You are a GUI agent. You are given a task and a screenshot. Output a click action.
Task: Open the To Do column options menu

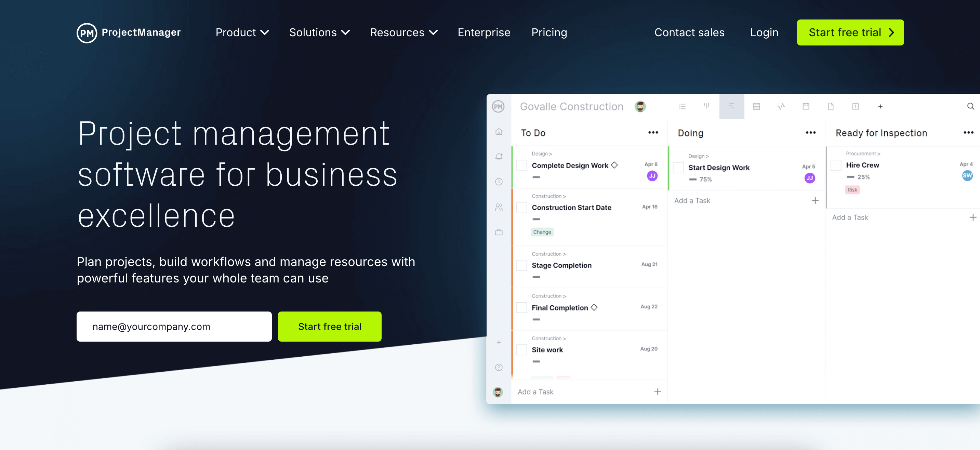coord(653,132)
